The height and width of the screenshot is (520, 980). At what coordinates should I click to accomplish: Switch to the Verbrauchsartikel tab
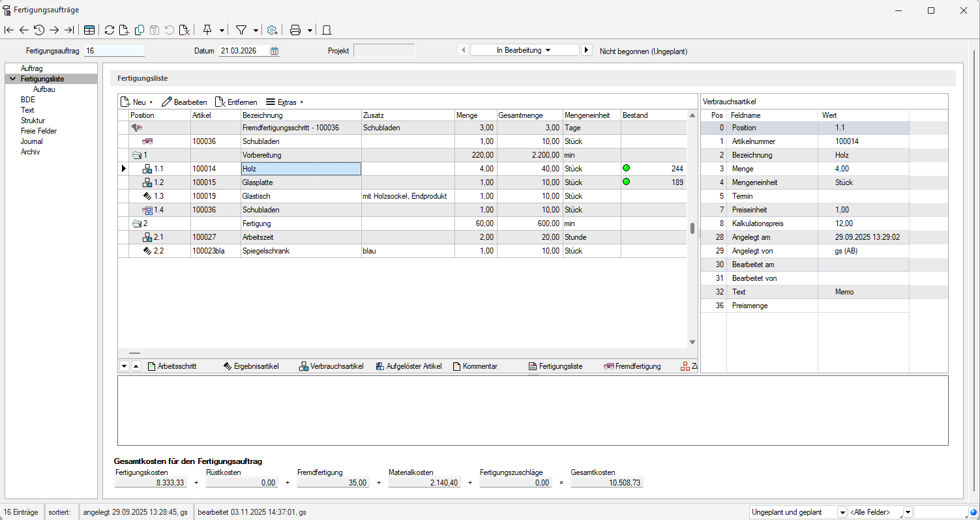pos(331,366)
